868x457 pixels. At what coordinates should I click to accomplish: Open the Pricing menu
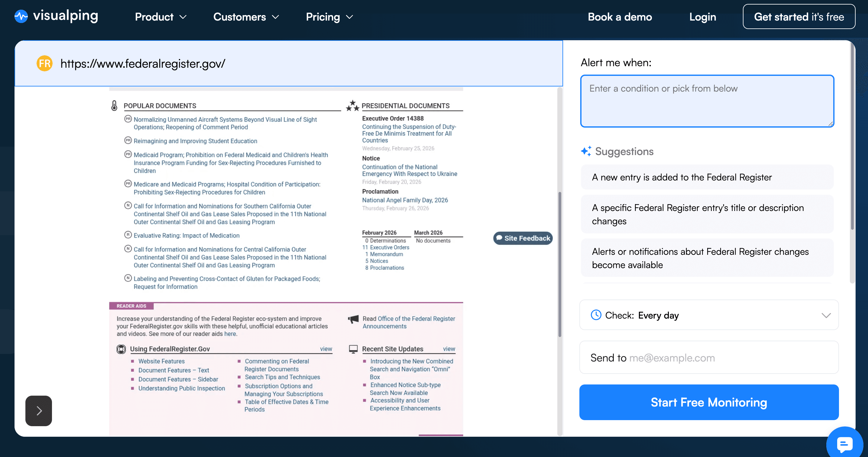tap(329, 17)
